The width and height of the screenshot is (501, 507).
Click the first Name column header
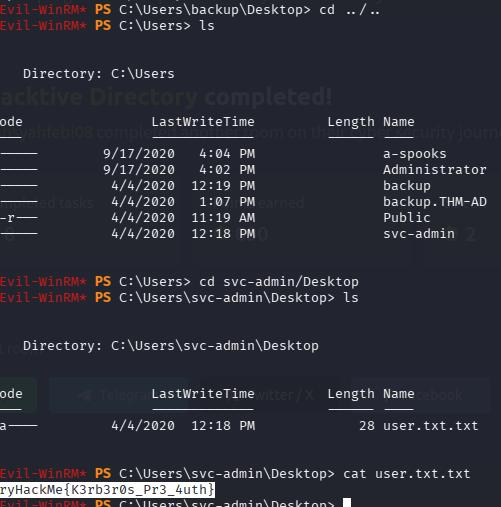coord(399,122)
